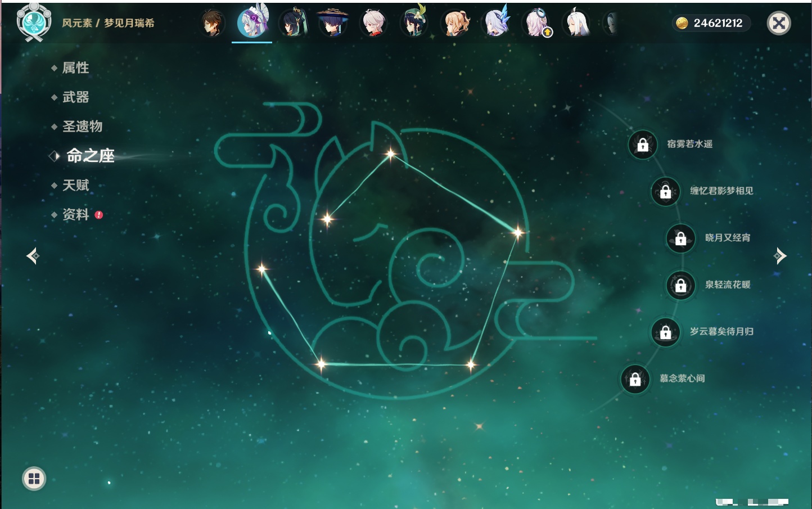Select the pink-haired avatar wearing goggles

[x=536, y=23]
